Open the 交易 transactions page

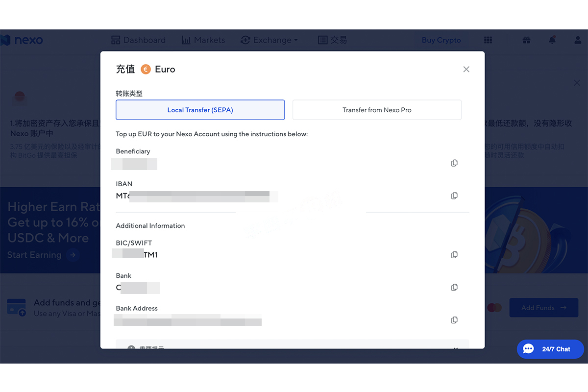coord(332,40)
